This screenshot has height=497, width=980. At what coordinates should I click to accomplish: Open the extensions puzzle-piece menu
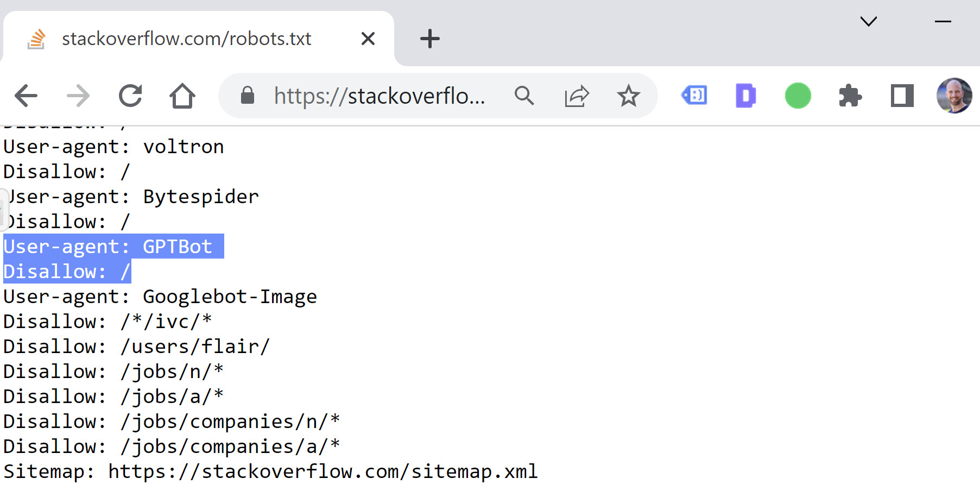click(850, 96)
